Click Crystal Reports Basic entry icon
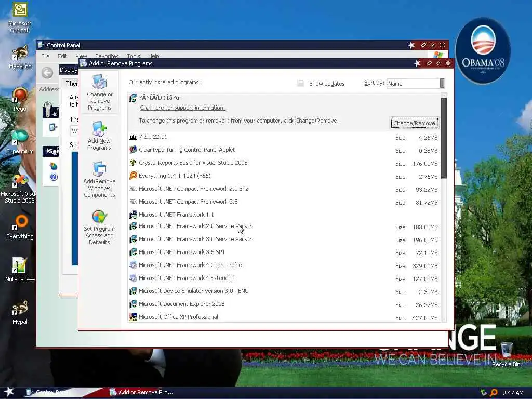This screenshot has height=399, width=532. click(x=133, y=163)
